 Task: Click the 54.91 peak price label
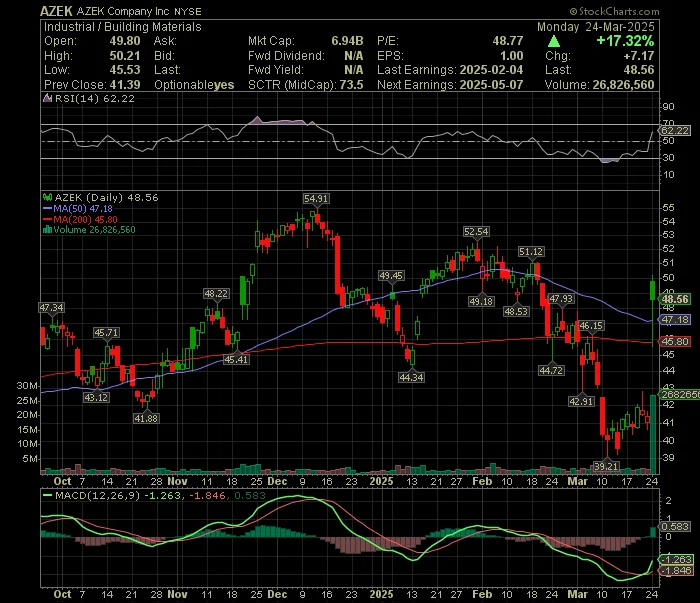pyautogui.click(x=316, y=199)
